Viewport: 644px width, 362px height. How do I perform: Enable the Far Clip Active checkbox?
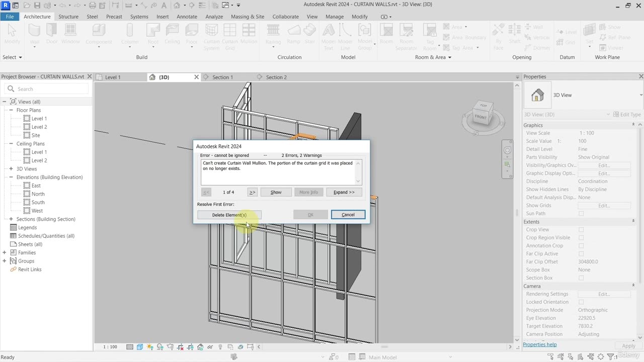tap(581, 254)
